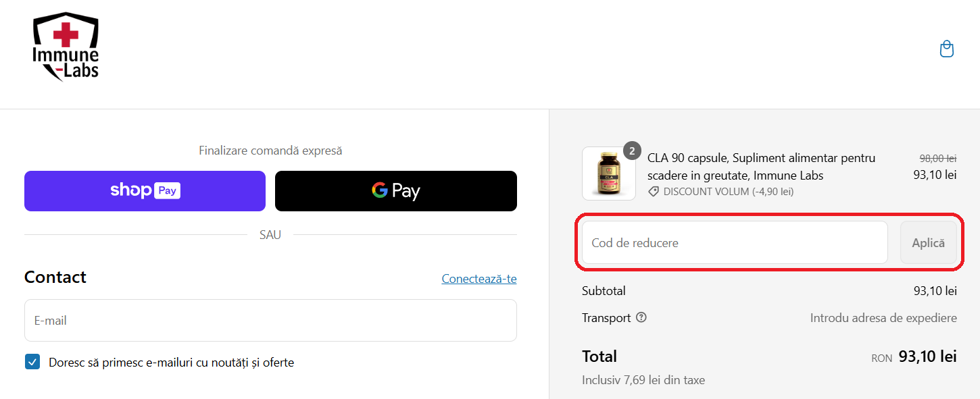Click inside the E-mail field
The width and height of the screenshot is (980, 399).
tap(270, 320)
